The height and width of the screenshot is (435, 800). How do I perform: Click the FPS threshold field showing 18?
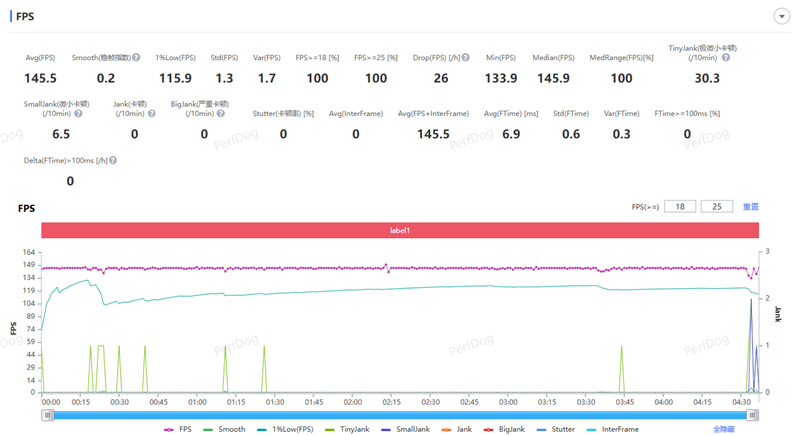(680, 207)
